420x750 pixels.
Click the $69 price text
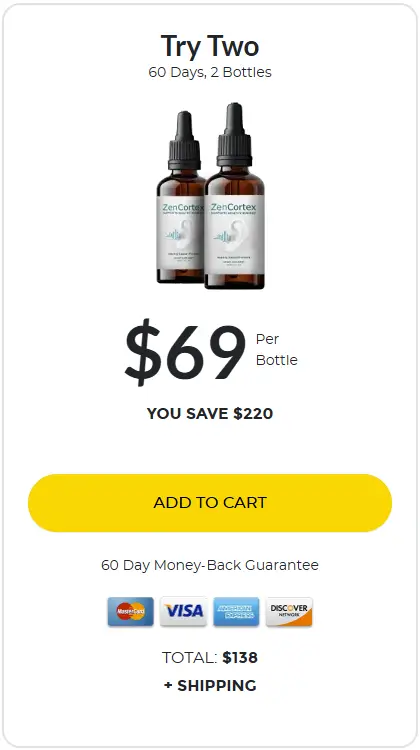[185, 352]
